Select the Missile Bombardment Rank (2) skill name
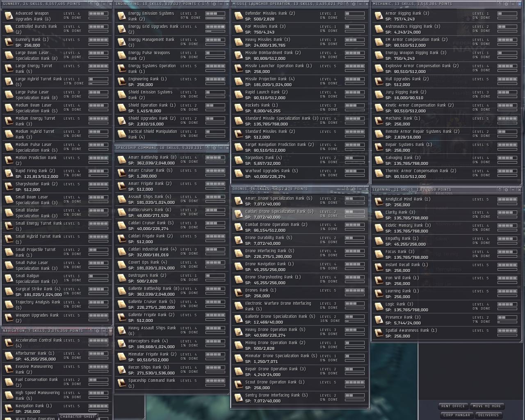The height and width of the screenshot is (420, 525). (273, 53)
